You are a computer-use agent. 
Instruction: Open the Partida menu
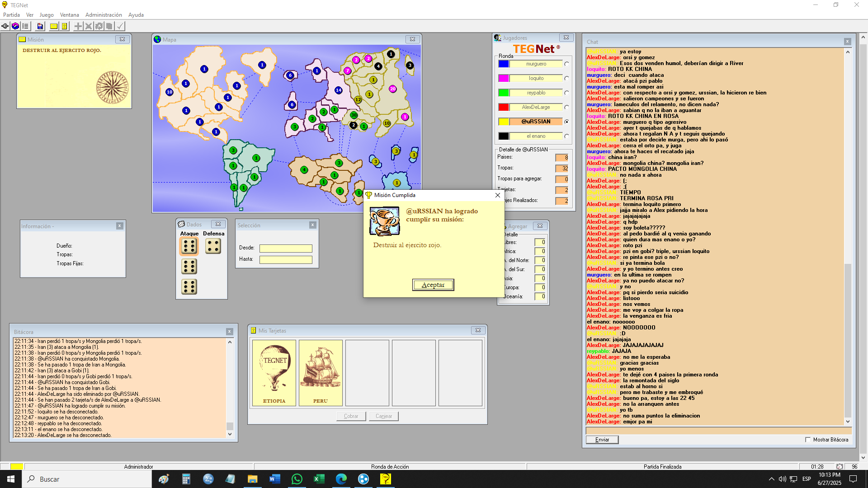11,15
